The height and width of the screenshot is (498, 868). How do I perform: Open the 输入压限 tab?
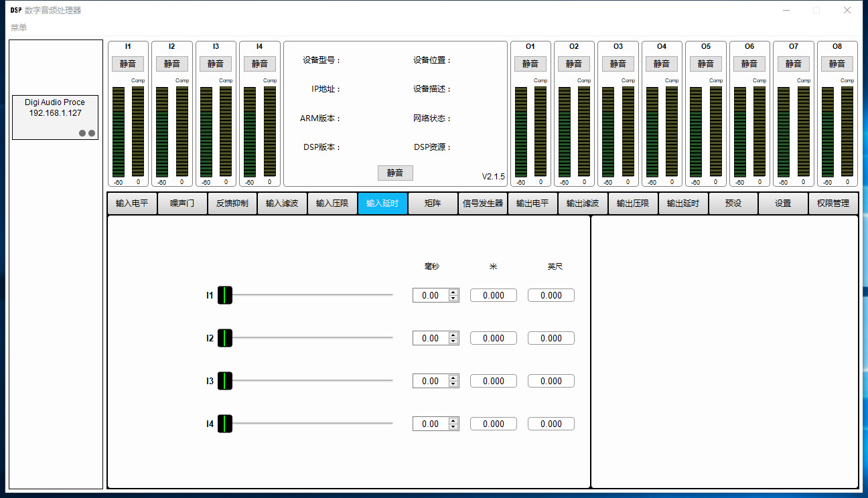click(x=332, y=203)
